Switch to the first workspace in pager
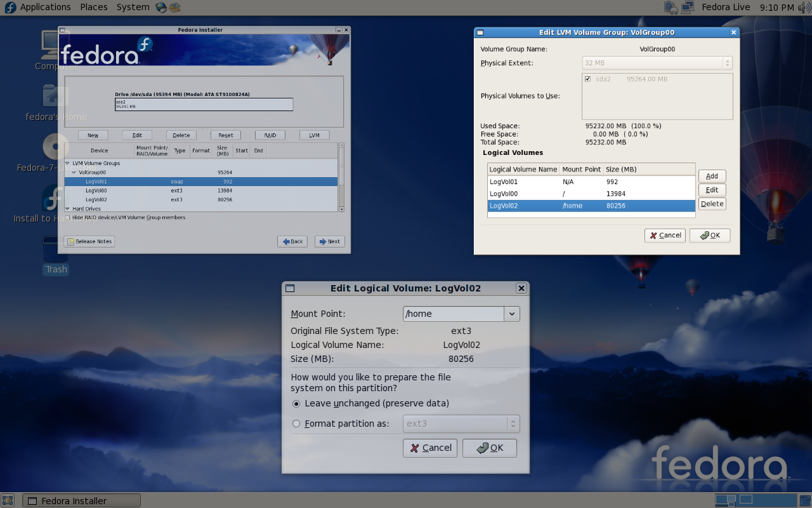812x508 pixels. coord(727,500)
